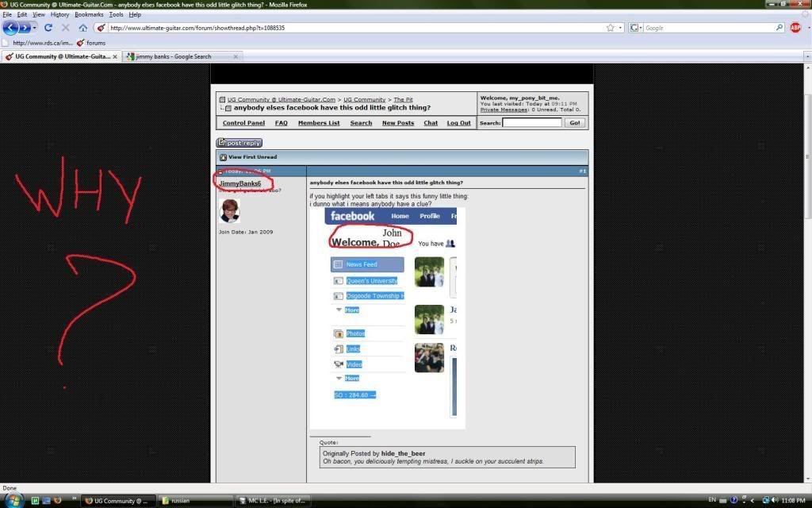This screenshot has height=508, width=812.
Task: Click the Go! search button
Action: (575, 123)
